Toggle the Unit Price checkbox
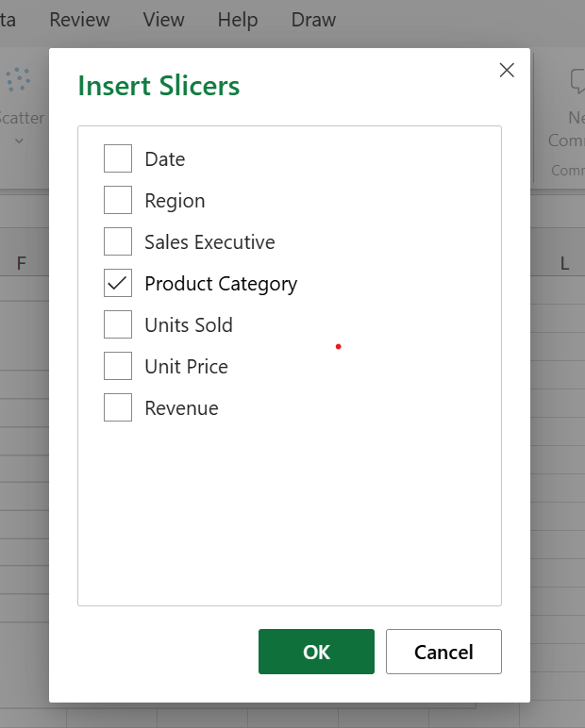 [x=118, y=366]
